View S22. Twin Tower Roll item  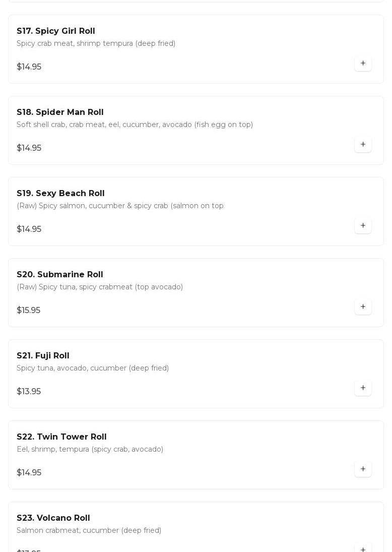pyautogui.click(x=61, y=437)
